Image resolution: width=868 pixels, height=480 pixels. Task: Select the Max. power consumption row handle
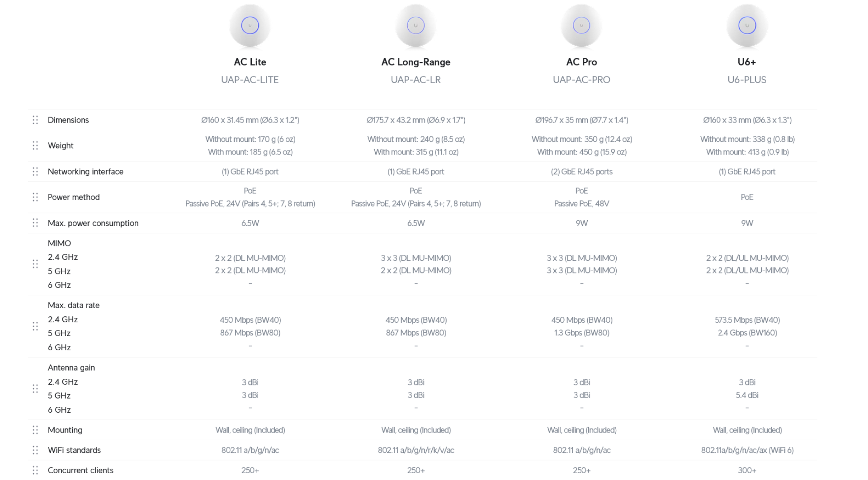(35, 223)
